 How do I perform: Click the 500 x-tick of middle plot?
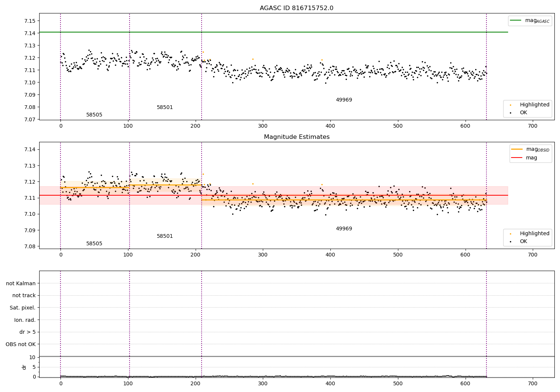point(398,255)
